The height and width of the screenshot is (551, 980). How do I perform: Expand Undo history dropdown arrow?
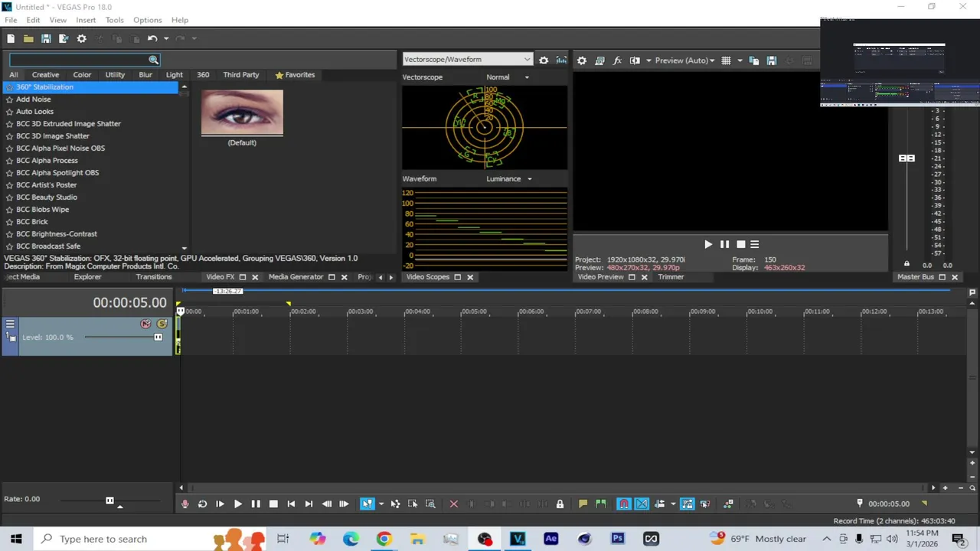(x=166, y=39)
